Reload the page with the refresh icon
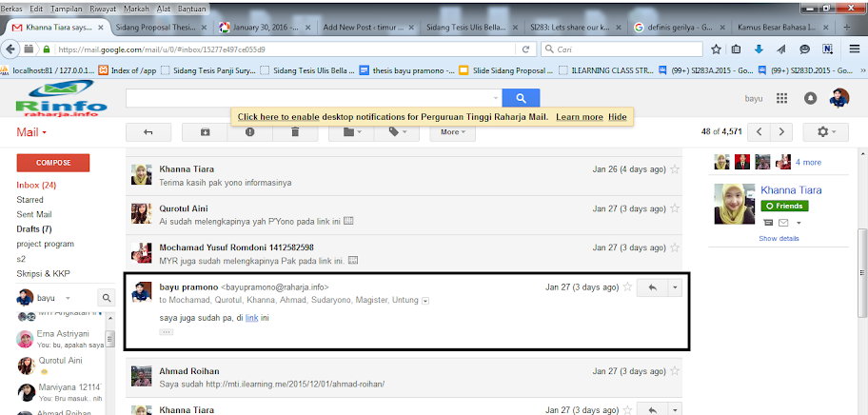868x415 pixels. pos(526,49)
